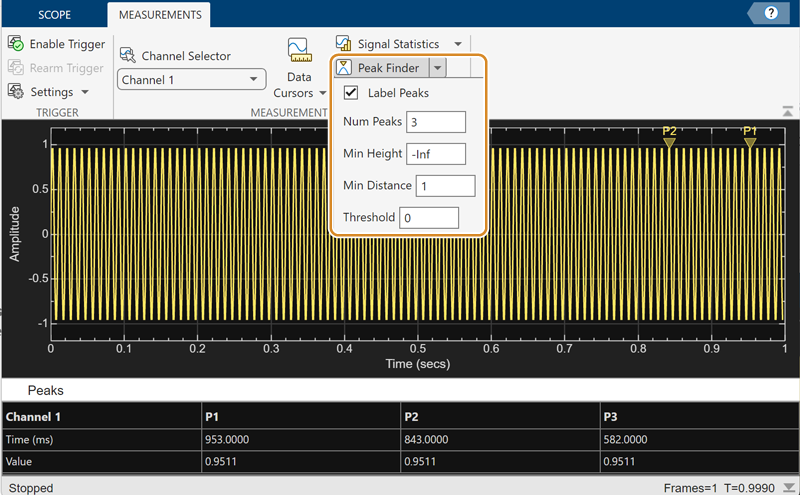This screenshot has width=800, height=495.
Task: Click the P2 peak marker
Action: [x=669, y=143]
